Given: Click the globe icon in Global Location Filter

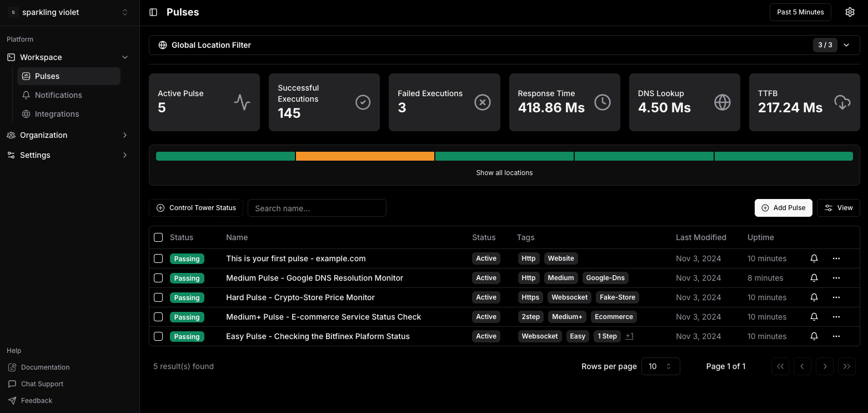Looking at the screenshot, I should tap(163, 45).
